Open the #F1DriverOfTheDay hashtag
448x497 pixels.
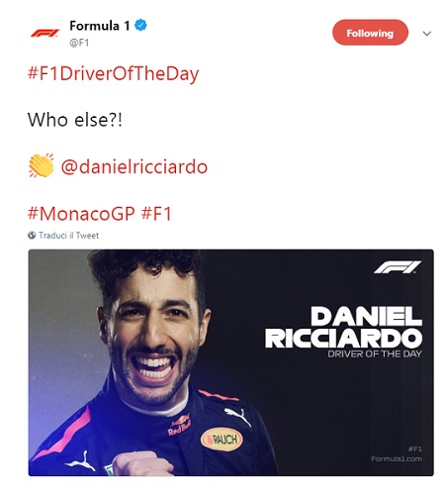(114, 73)
